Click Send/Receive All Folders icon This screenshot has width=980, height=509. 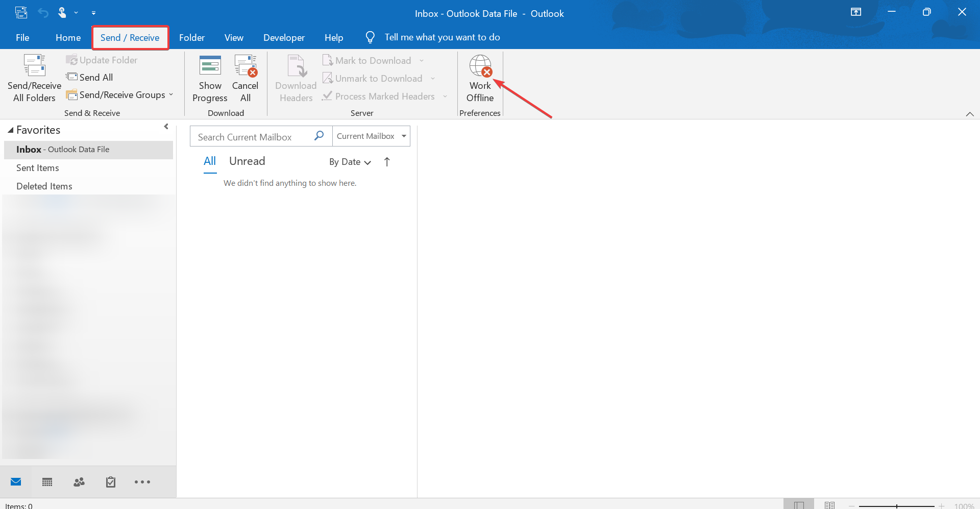pyautogui.click(x=34, y=66)
